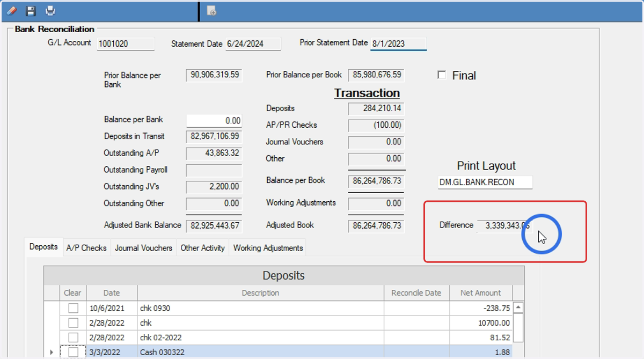644x359 pixels.
Task: Toggle Clear checkbox for chk 02-2022 row
Action: click(73, 338)
